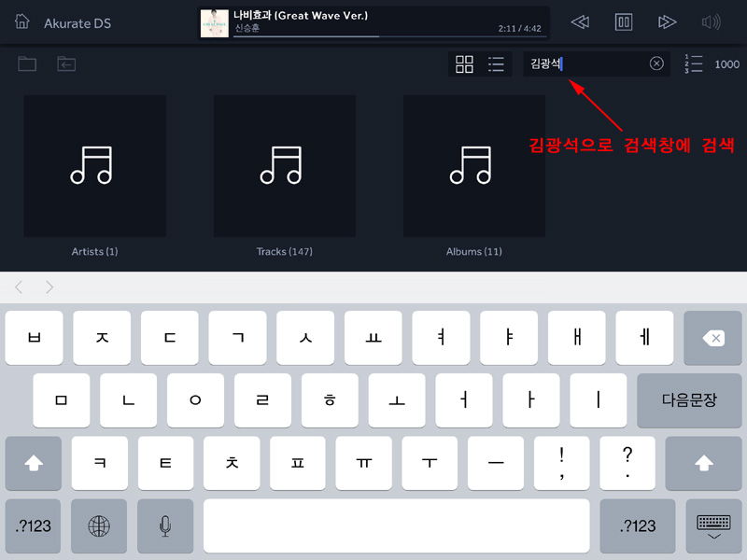Switch keyboard language with globe icon

point(99,525)
